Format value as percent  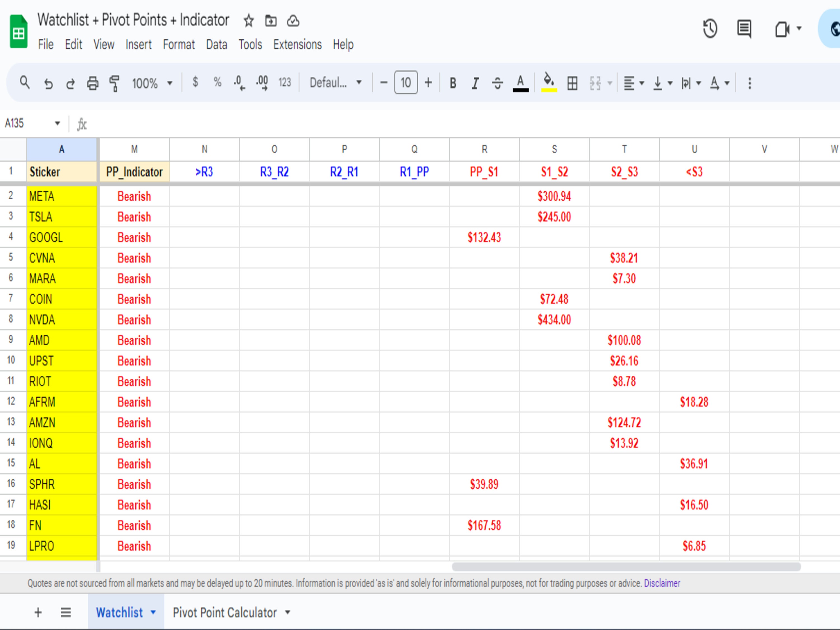coord(217,83)
